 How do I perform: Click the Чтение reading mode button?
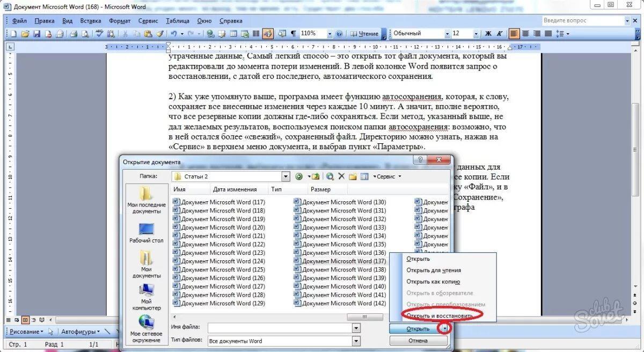click(x=365, y=33)
